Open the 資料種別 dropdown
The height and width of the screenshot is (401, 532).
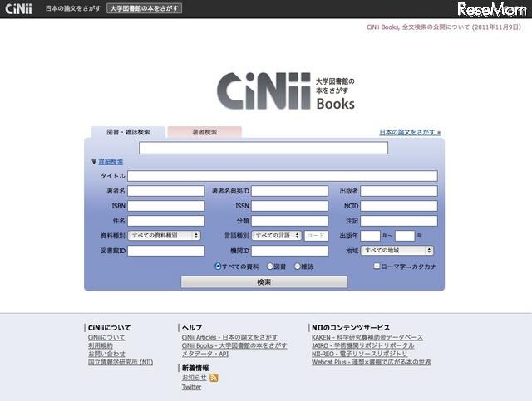[x=165, y=236]
